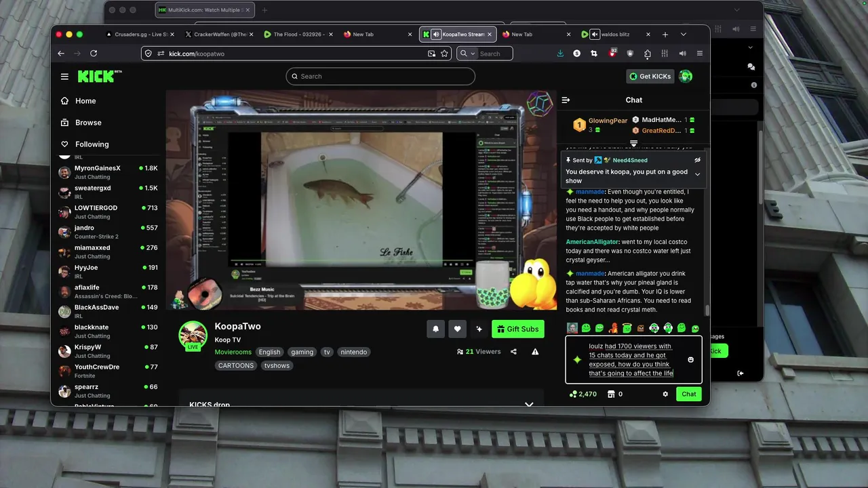This screenshot has height=488, width=868.
Task: Click the KoopaTwo streamer avatar
Action: click(193, 335)
